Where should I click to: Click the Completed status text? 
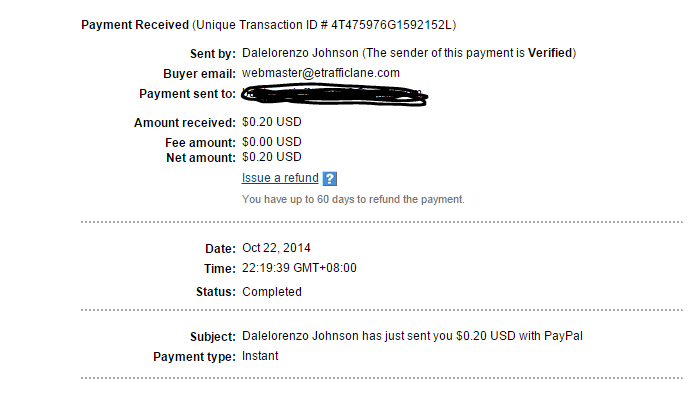pos(272,292)
